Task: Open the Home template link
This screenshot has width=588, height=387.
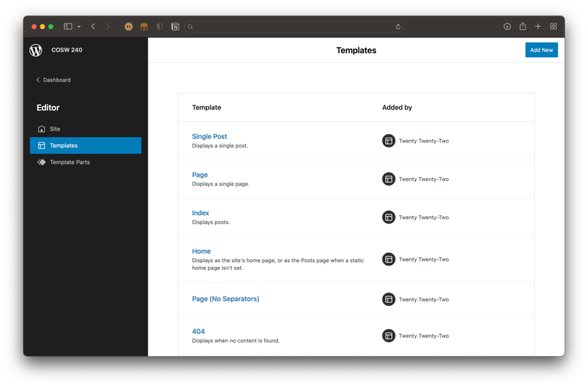Action: tap(202, 251)
